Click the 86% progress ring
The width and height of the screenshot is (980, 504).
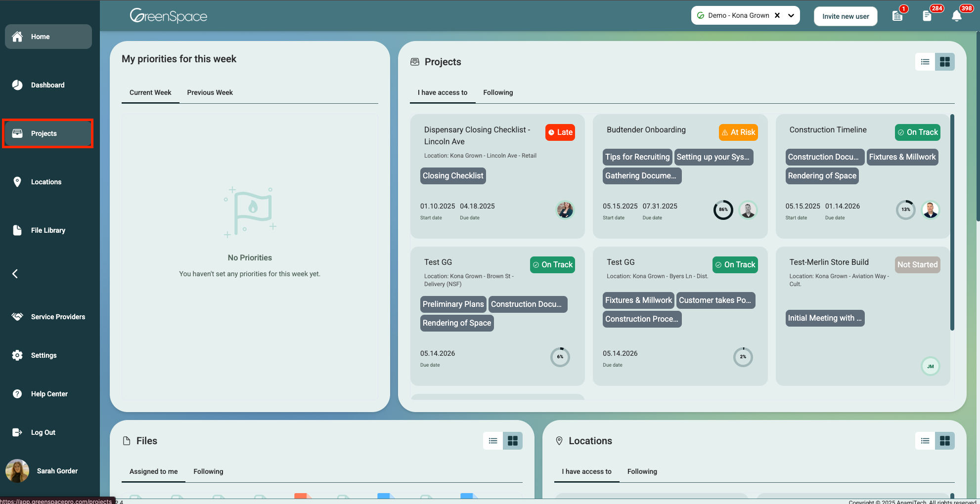pyautogui.click(x=723, y=210)
